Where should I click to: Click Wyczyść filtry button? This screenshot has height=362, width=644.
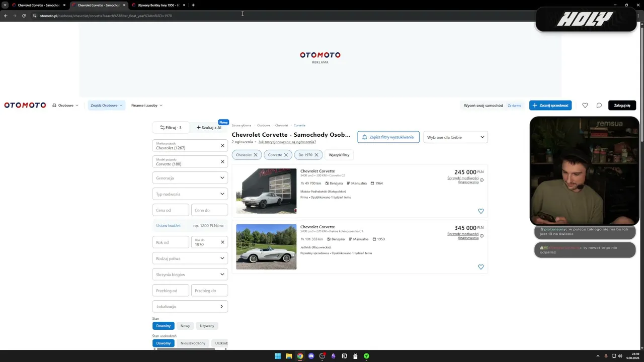click(x=339, y=155)
